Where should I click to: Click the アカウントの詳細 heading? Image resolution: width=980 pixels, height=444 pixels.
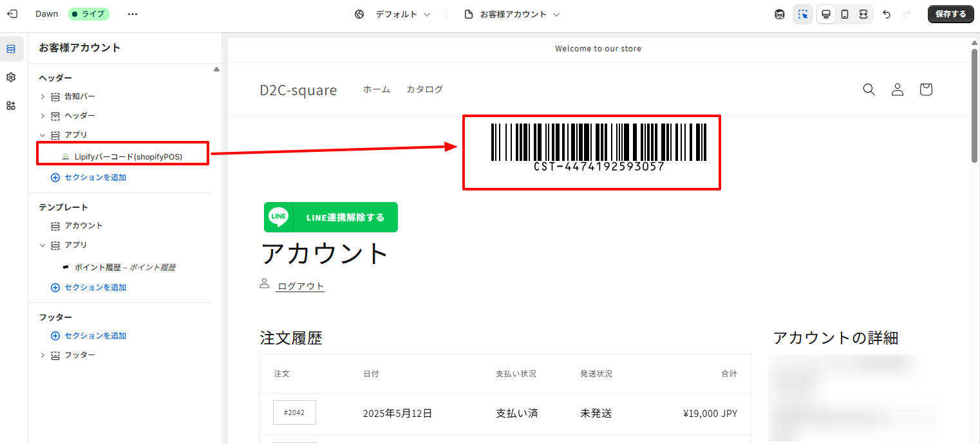pos(836,338)
